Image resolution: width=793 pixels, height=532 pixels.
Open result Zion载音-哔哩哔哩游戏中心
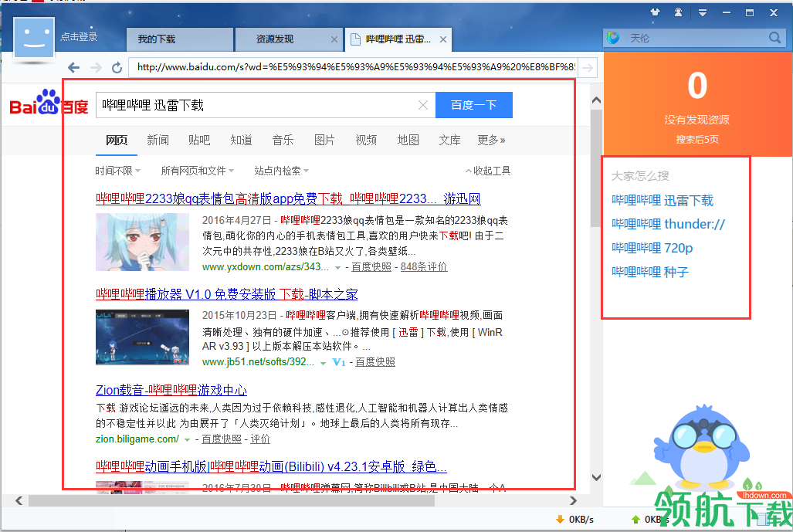[171, 390]
